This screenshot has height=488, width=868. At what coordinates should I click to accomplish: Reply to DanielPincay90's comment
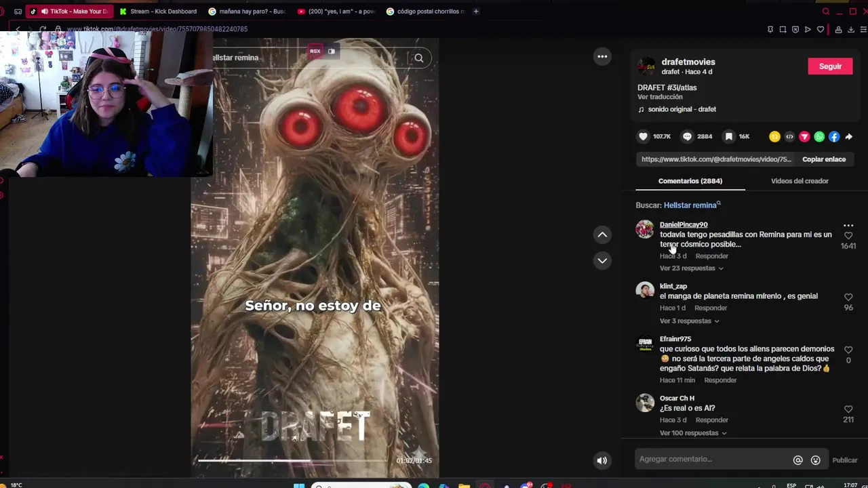(711, 256)
